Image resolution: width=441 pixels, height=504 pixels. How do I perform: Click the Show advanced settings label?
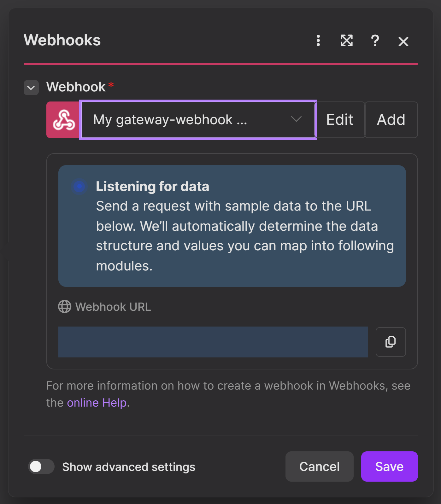129,467
